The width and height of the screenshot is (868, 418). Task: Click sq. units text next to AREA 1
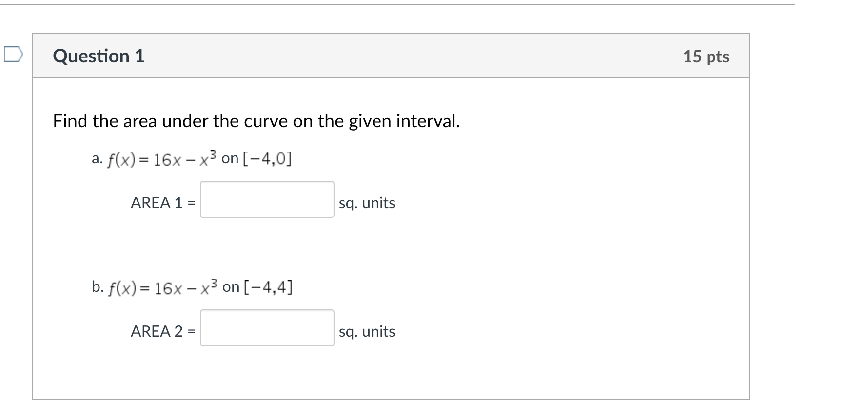368,203
